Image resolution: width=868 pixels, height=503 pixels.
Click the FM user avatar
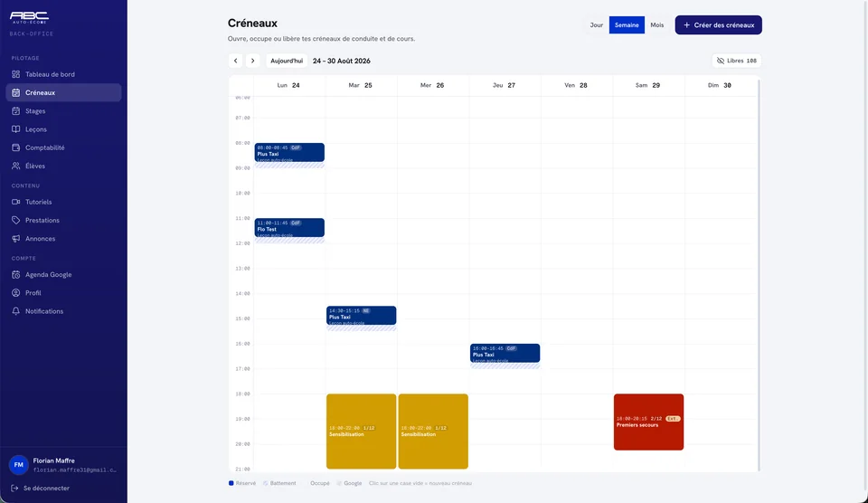18,465
